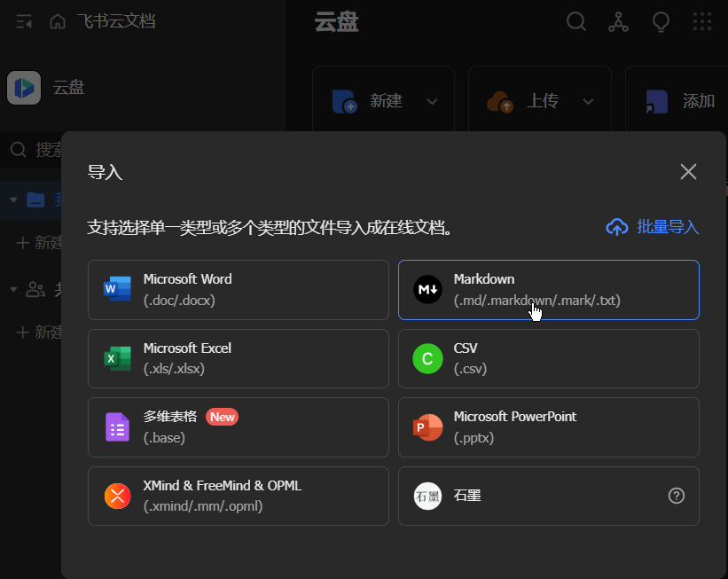
Task: Close the 导入 dialog
Action: click(688, 171)
